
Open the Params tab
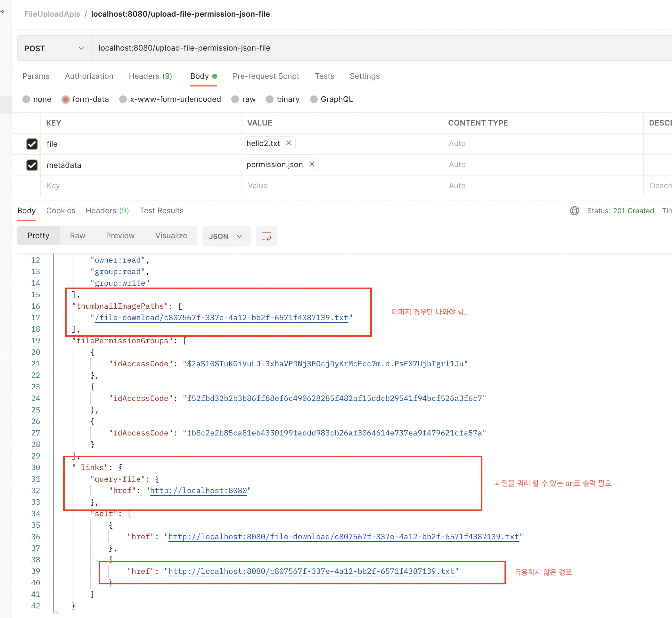pyautogui.click(x=36, y=76)
